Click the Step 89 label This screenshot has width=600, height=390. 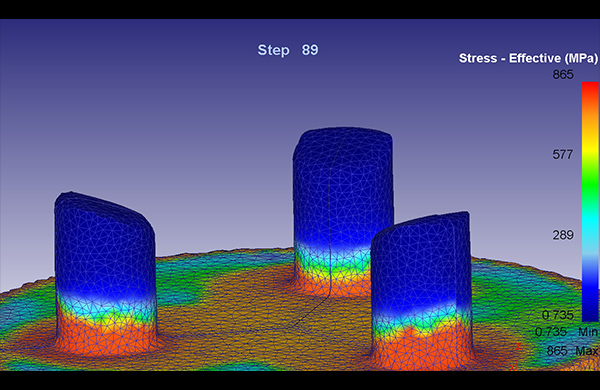point(288,50)
